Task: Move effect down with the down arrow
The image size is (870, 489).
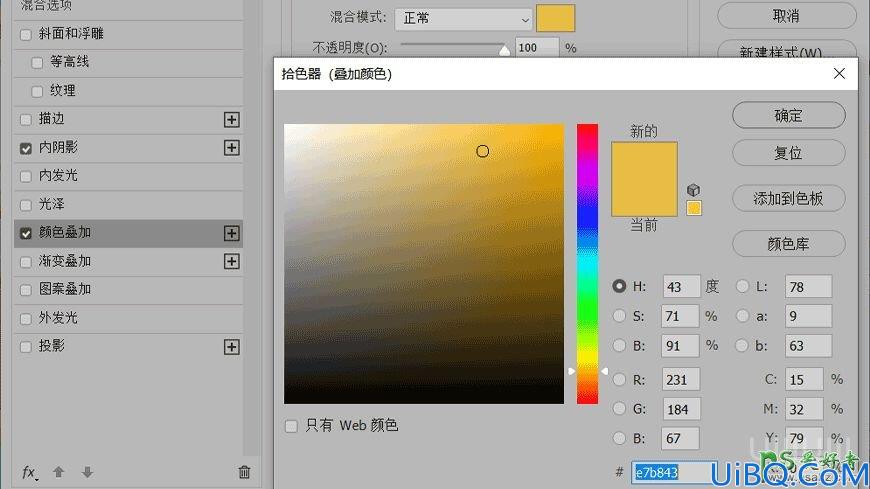Action: coord(87,472)
